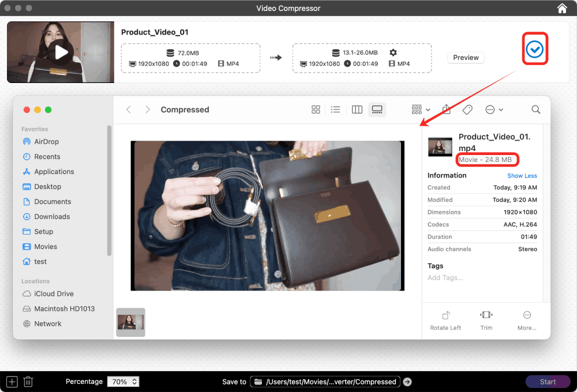Open the Finder group-by dropdown
Viewport: 577px width, 392px height.
421,110
